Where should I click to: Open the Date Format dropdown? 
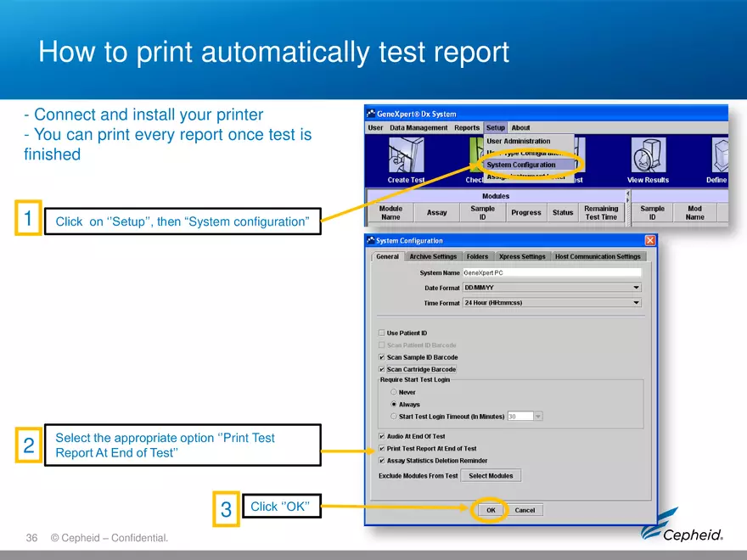coord(636,288)
